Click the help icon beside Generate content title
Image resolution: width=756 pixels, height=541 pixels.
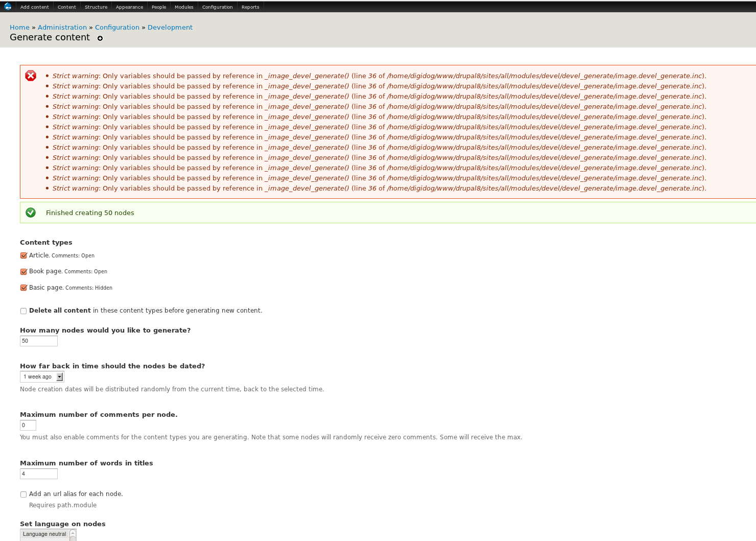click(x=100, y=38)
